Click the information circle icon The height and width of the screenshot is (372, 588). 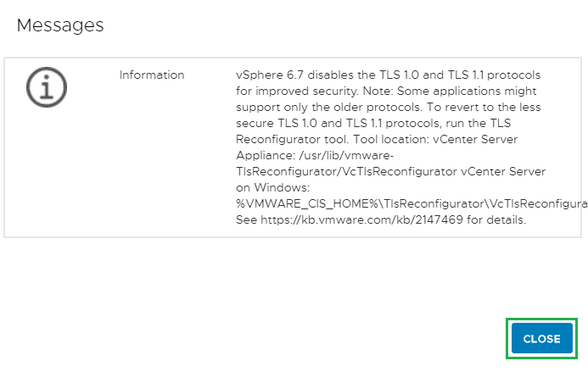(x=47, y=88)
